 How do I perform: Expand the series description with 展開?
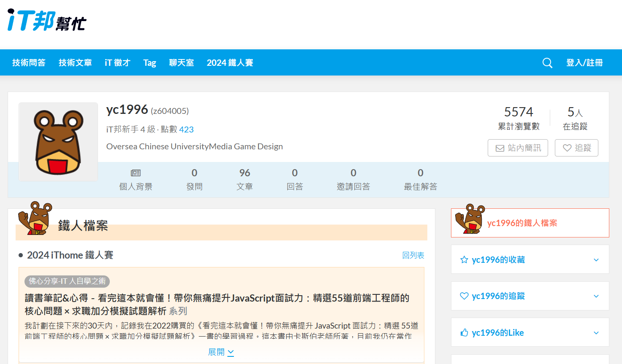click(221, 352)
